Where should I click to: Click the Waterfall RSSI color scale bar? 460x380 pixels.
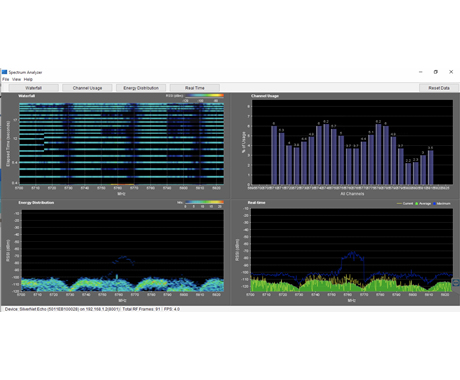(x=204, y=96)
